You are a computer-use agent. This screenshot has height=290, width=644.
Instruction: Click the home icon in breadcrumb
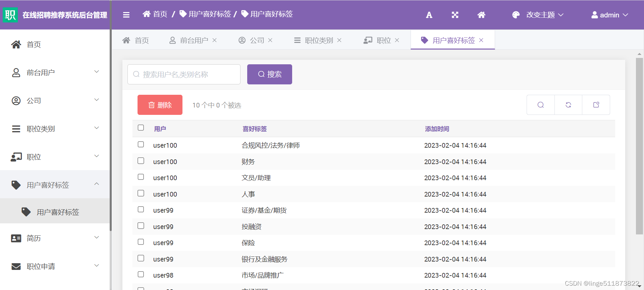click(147, 14)
